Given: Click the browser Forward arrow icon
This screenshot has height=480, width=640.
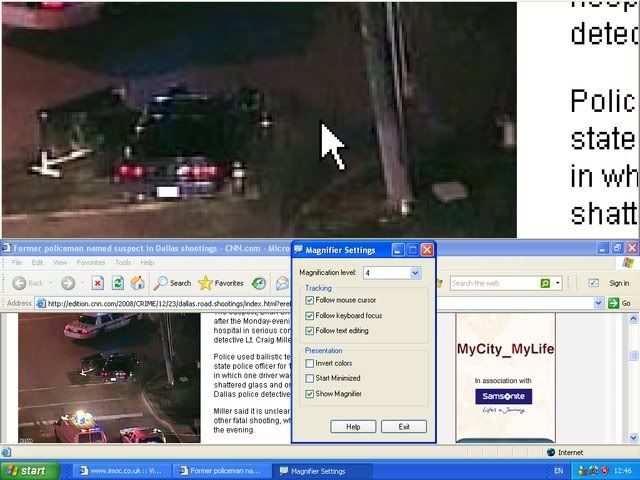Looking at the screenshot, I should click(68, 283).
